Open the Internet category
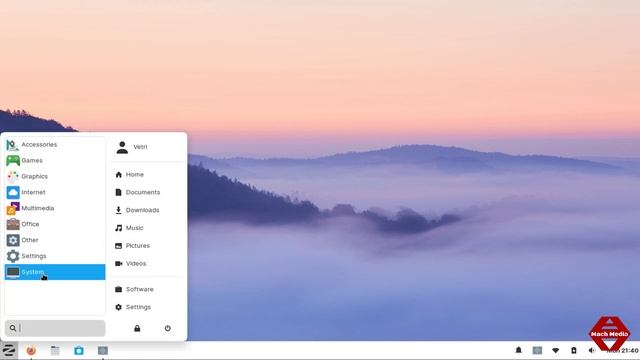Image resolution: width=640 pixels, height=360 pixels. pyautogui.click(x=55, y=192)
